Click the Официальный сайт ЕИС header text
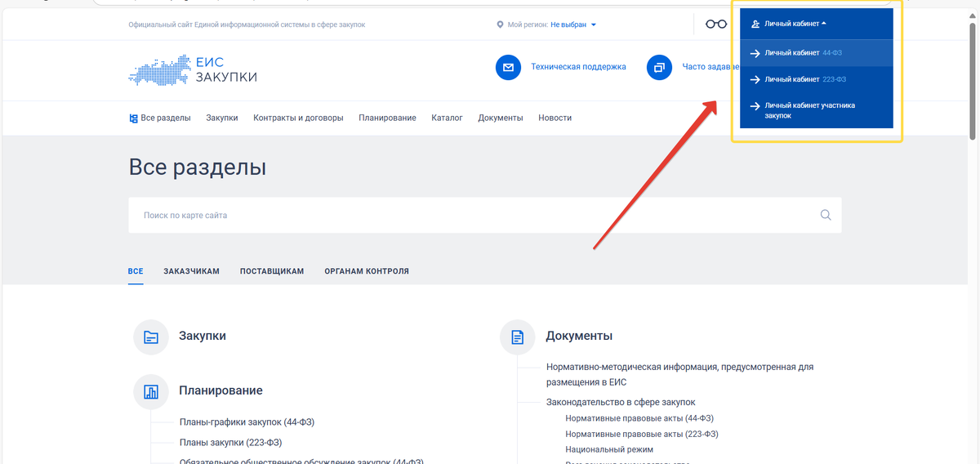Screen dimensions: 980x464 pyautogui.click(x=247, y=25)
